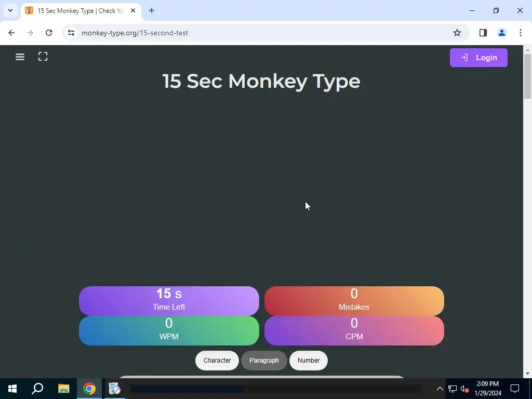The height and width of the screenshot is (399, 532).
Task: Open the taskbar app next to Chrome
Action: coord(115,389)
